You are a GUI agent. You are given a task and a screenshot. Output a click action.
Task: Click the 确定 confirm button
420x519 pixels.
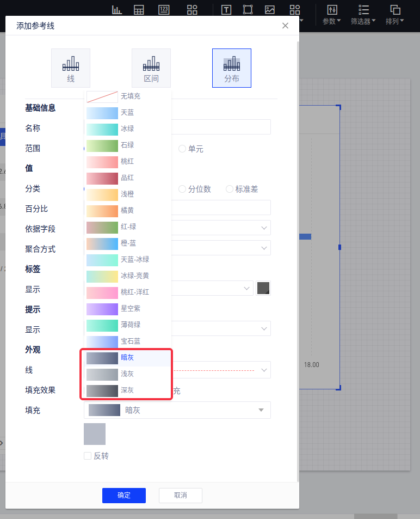(x=124, y=495)
